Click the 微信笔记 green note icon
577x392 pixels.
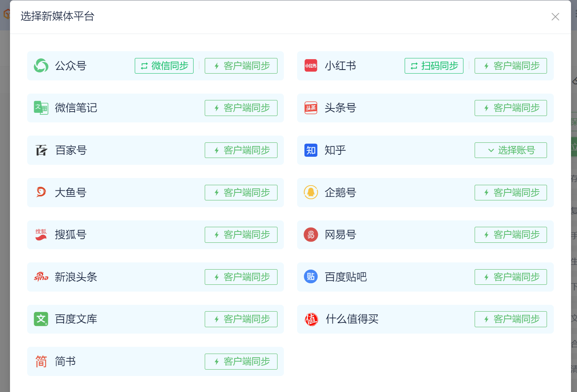pyautogui.click(x=41, y=108)
